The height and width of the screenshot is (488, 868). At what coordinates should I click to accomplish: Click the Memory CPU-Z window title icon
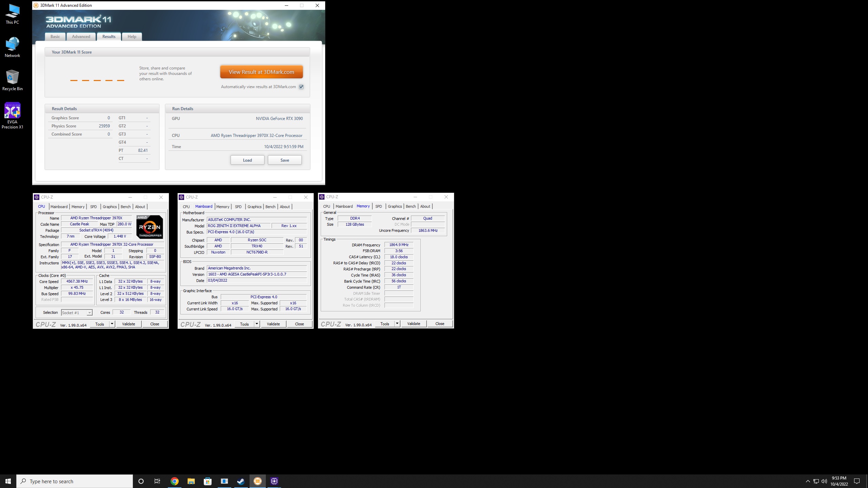(x=322, y=197)
